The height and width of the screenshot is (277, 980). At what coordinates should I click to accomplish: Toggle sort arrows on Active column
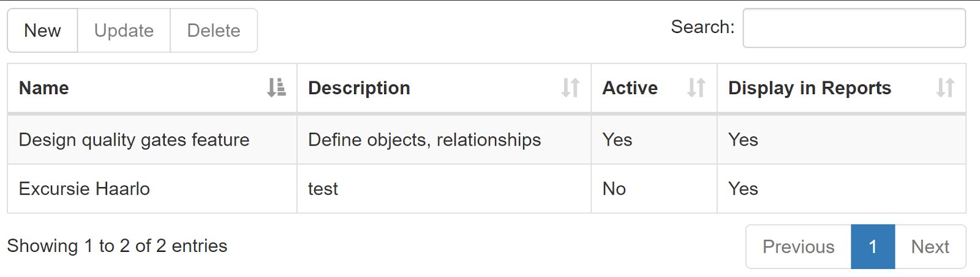(x=696, y=88)
